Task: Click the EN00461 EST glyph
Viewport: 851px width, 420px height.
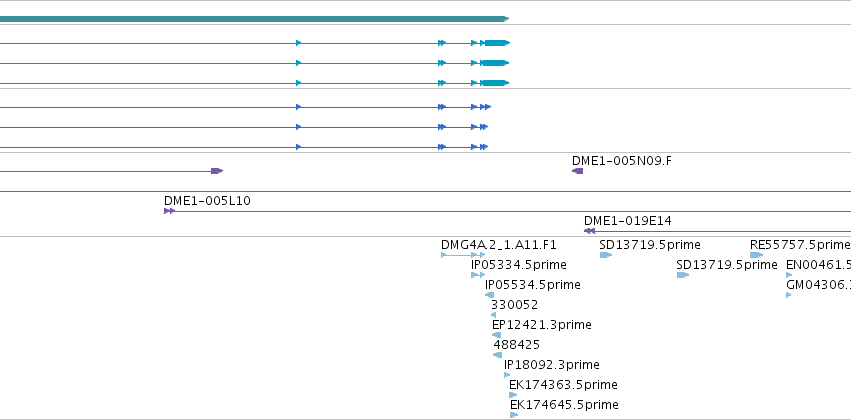Action: (789, 275)
